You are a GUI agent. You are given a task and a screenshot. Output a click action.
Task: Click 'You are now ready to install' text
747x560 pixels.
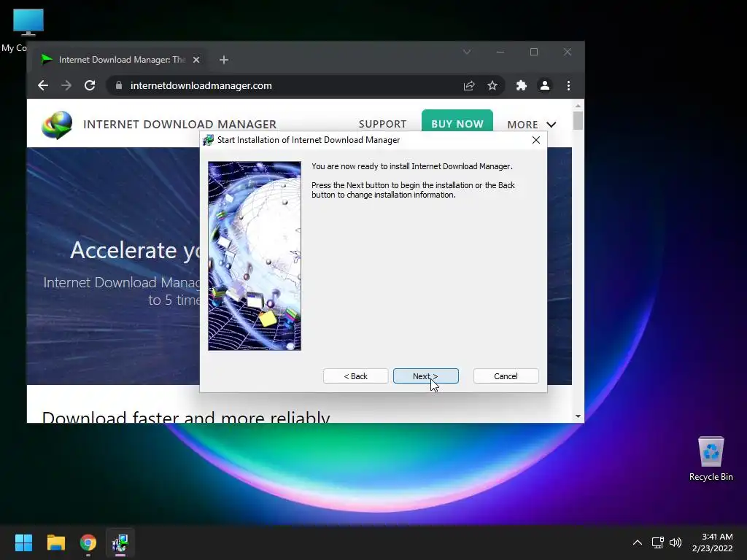[411, 166]
